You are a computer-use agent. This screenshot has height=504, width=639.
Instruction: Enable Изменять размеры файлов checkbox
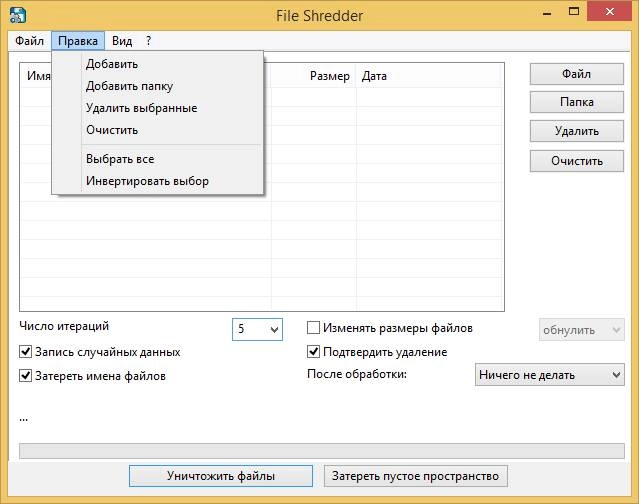(313, 328)
